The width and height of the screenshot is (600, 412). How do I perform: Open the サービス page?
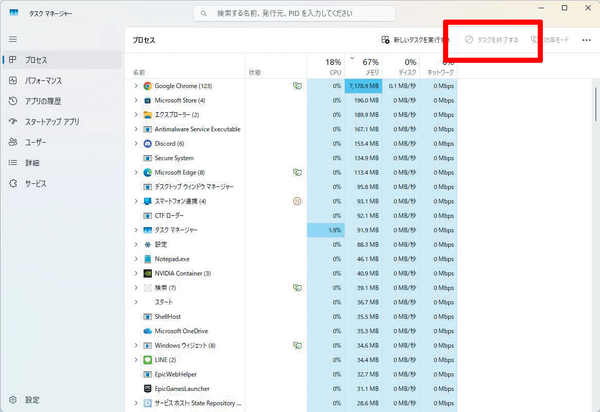point(62,184)
